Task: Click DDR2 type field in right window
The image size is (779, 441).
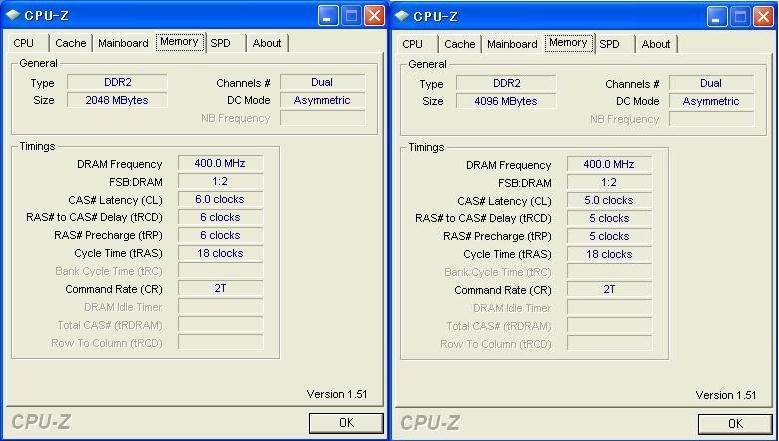Action: click(x=506, y=83)
